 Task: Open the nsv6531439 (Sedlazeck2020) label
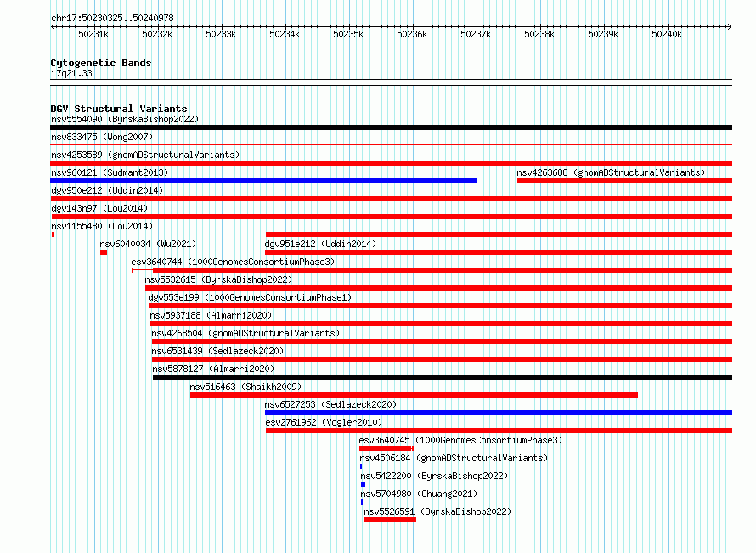click(217, 351)
